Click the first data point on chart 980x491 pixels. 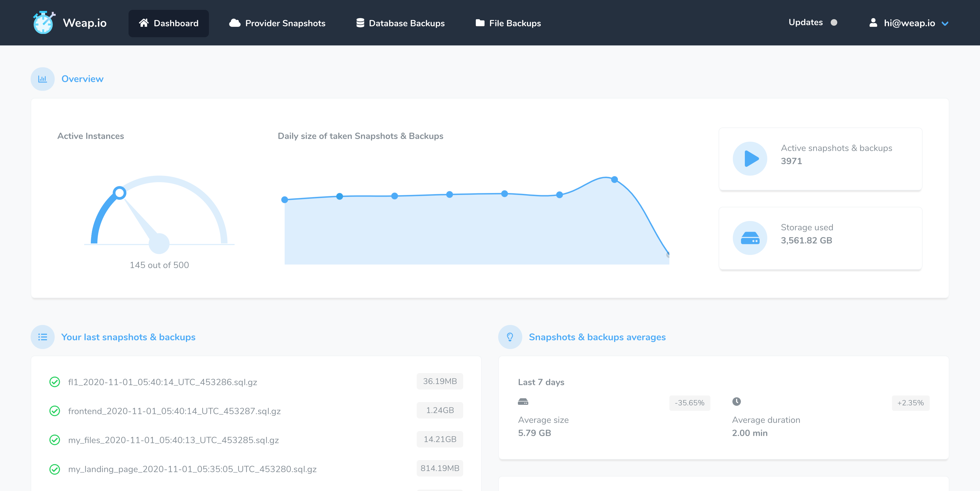[x=285, y=199]
